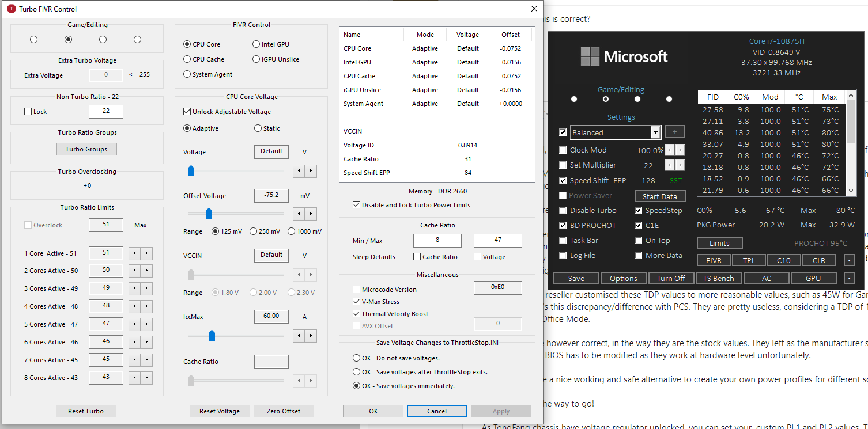
Task: Click TS Bench in ThrottleStop window
Action: pos(718,278)
